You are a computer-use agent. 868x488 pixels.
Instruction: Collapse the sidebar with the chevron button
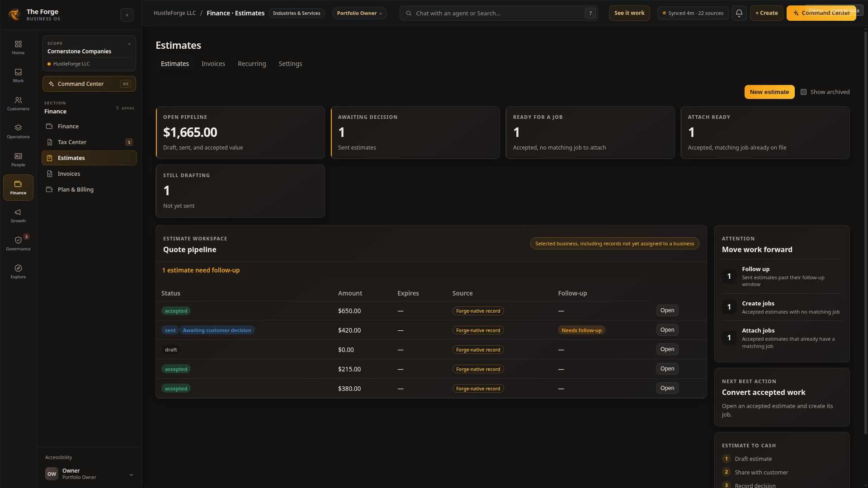[127, 15]
